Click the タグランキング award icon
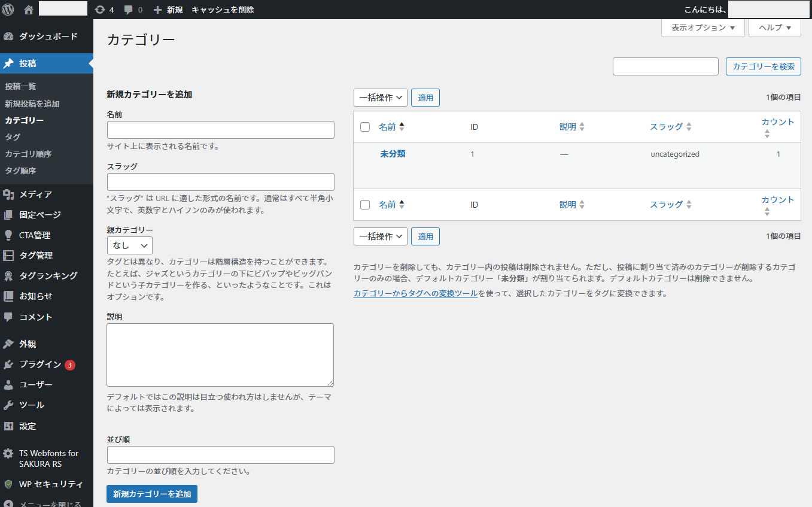The height and width of the screenshot is (507, 812). (8, 276)
